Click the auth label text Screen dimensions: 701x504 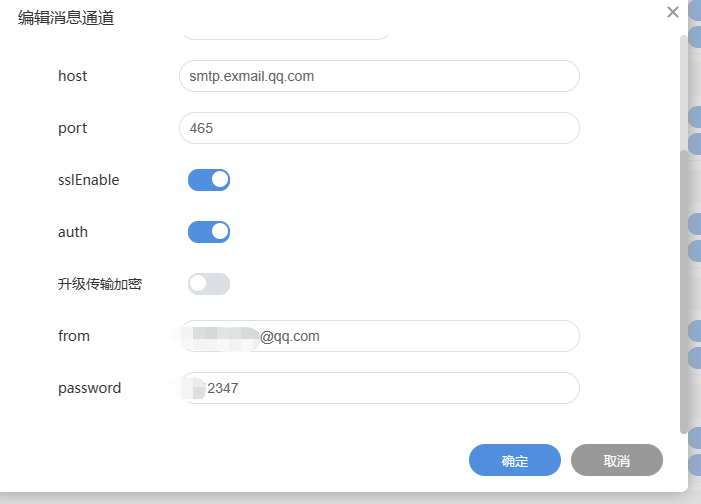(73, 232)
